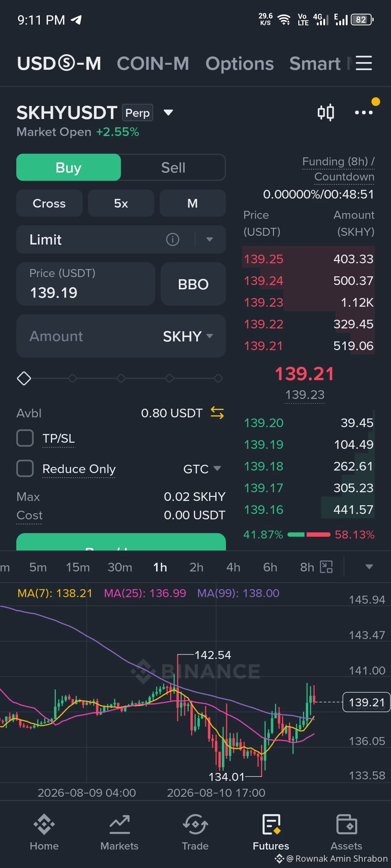The height and width of the screenshot is (868, 391).
Task: Tap the buy/sell ratio bar
Action: (309, 534)
